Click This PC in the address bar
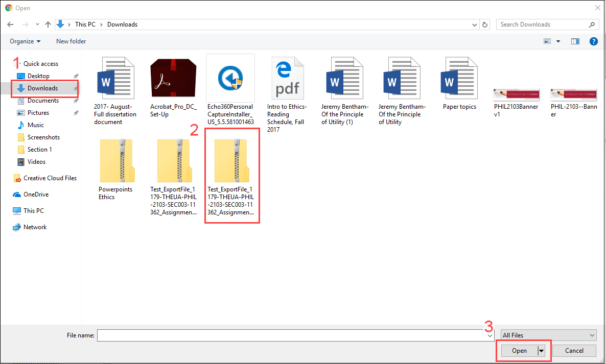 tap(85, 24)
